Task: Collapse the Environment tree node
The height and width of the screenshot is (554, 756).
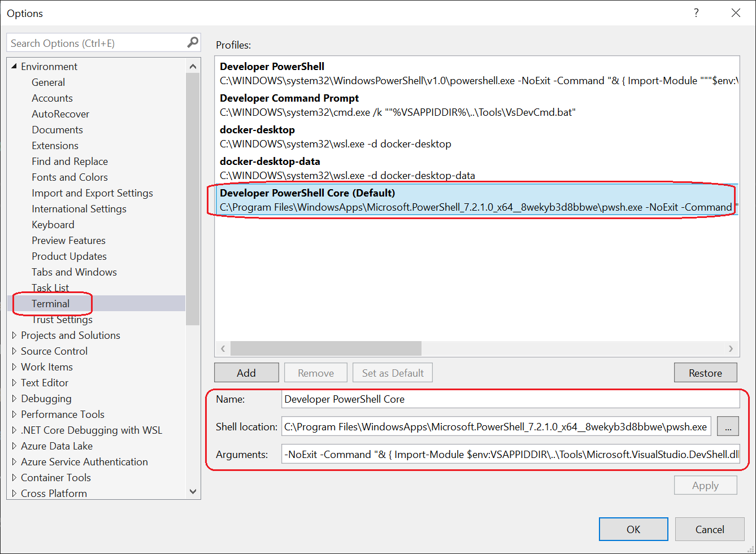Action: click(x=14, y=66)
